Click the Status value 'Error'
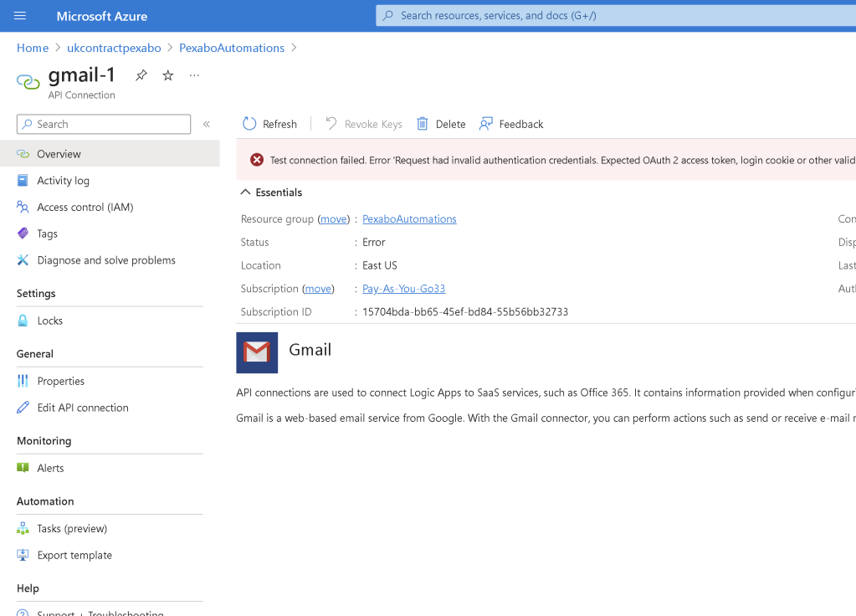 (374, 242)
